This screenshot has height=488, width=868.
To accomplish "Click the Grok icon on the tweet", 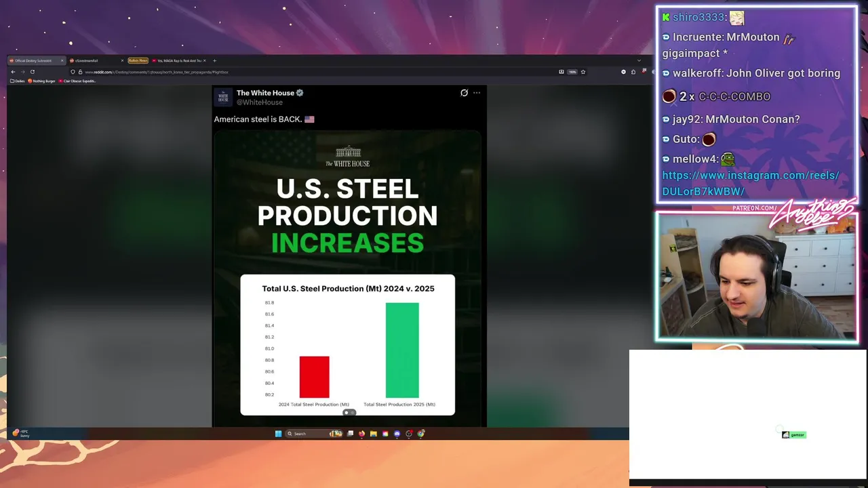I will [x=464, y=93].
